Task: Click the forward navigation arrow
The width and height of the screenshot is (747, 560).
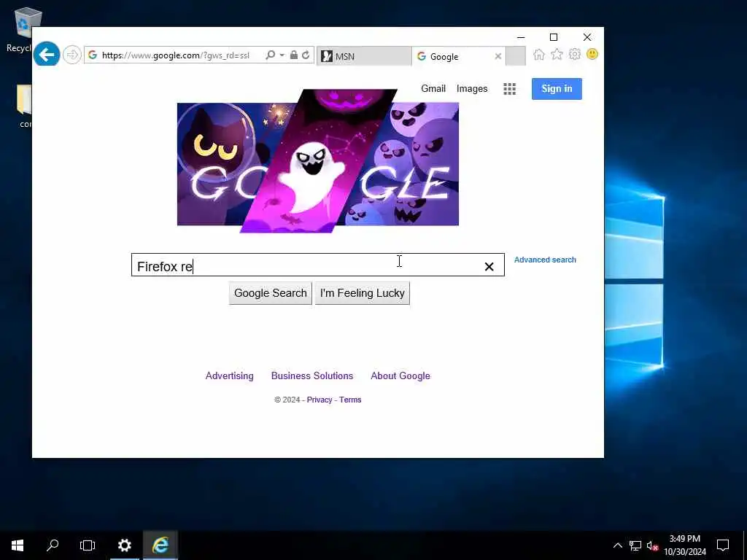Action: [72, 55]
